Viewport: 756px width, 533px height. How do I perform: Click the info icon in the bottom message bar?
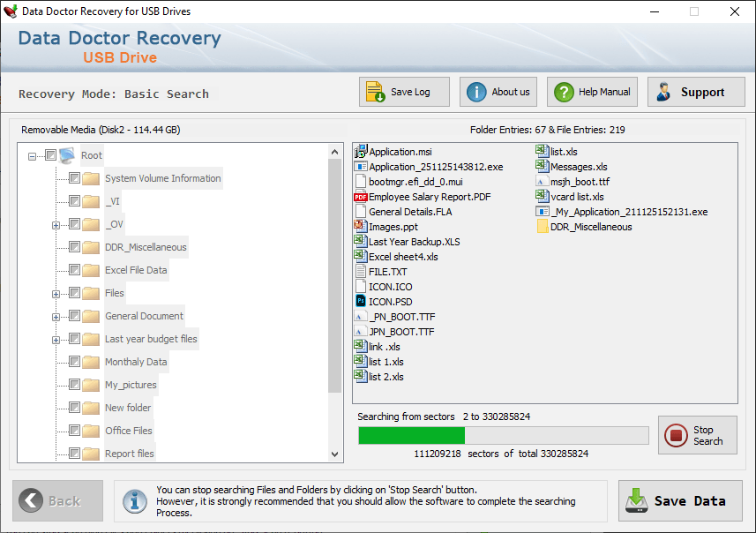pyautogui.click(x=135, y=500)
